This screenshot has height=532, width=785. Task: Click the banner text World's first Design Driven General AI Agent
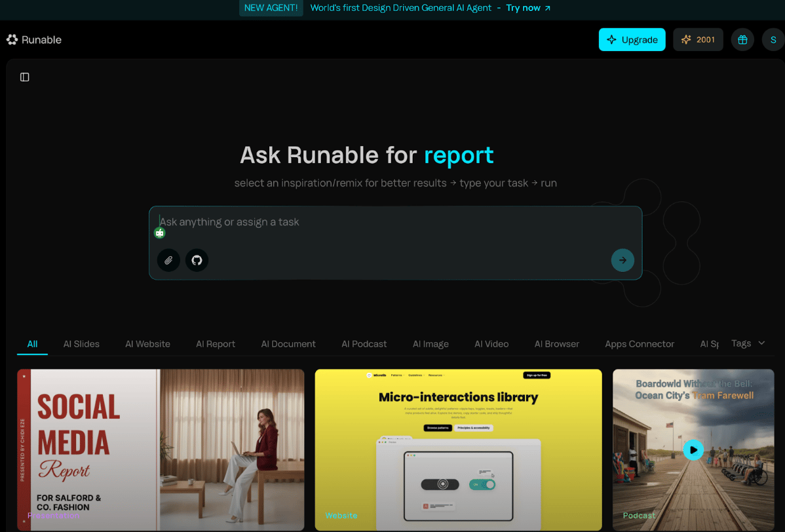coord(401,8)
